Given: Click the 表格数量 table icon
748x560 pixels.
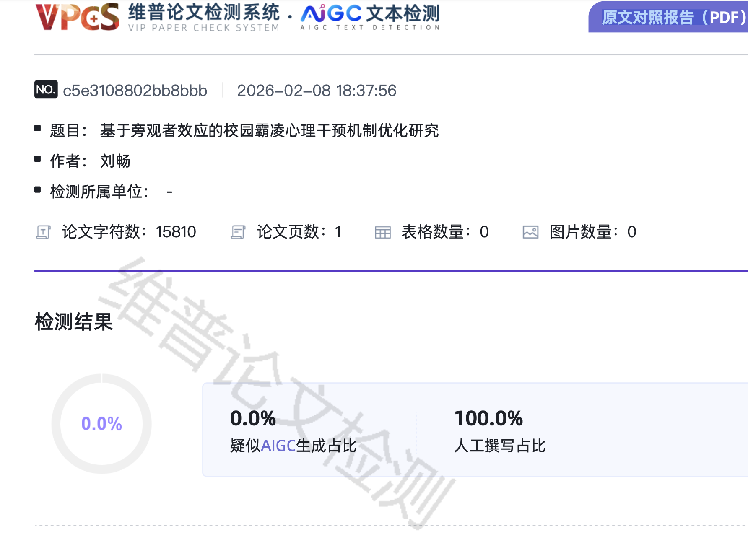Looking at the screenshot, I should pyautogui.click(x=382, y=232).
